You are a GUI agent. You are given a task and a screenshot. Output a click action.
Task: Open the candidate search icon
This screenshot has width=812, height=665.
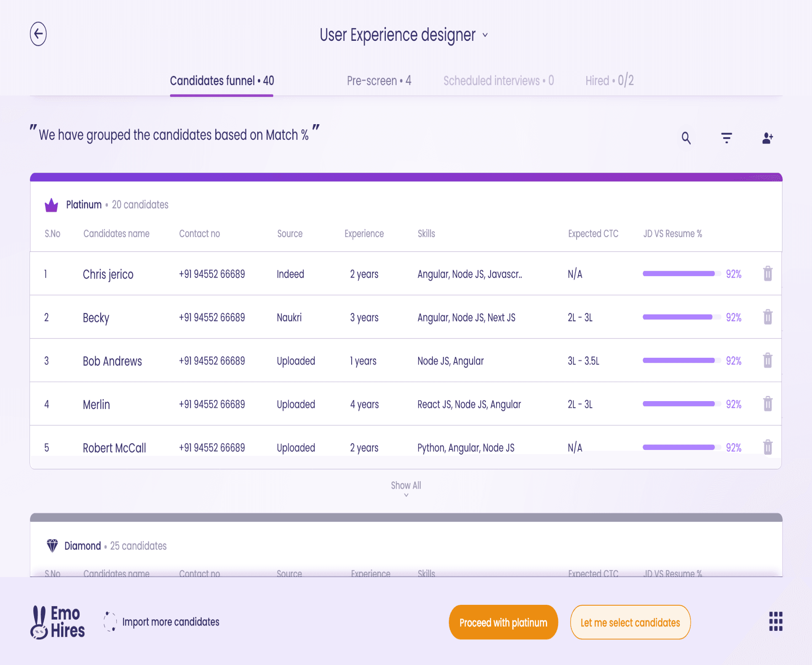coord(686,138)
